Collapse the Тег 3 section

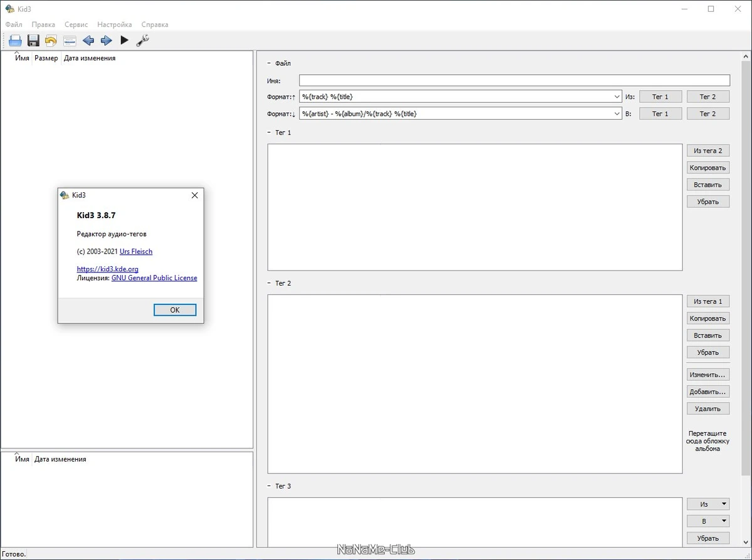[269, 486]
